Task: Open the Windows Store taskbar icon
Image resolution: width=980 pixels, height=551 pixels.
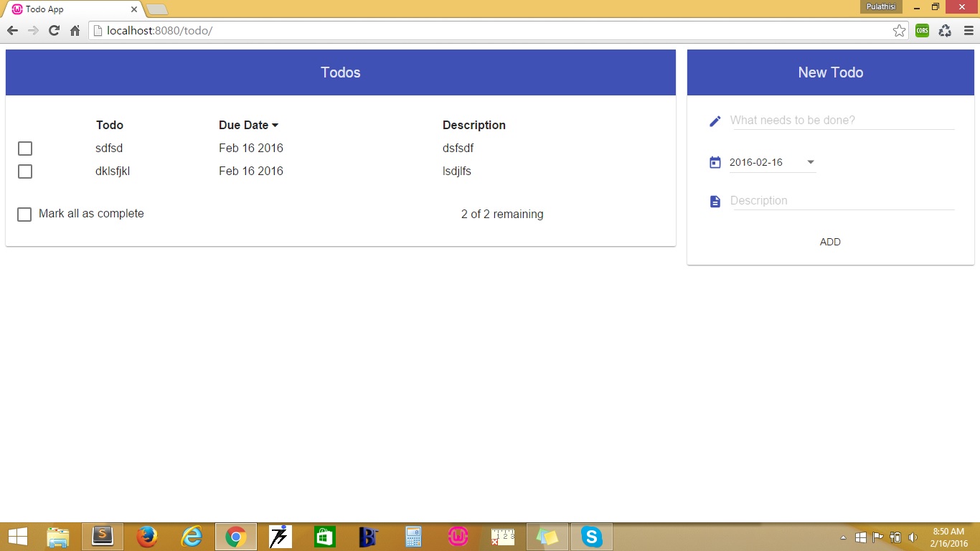Action: (x=325, y=537)
